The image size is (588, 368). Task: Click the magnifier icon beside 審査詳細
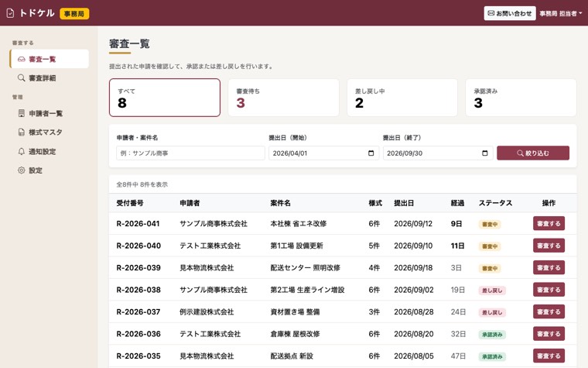click(22, 77)
